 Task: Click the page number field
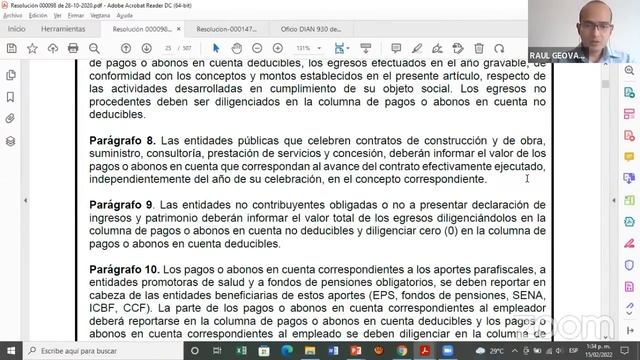168,48
